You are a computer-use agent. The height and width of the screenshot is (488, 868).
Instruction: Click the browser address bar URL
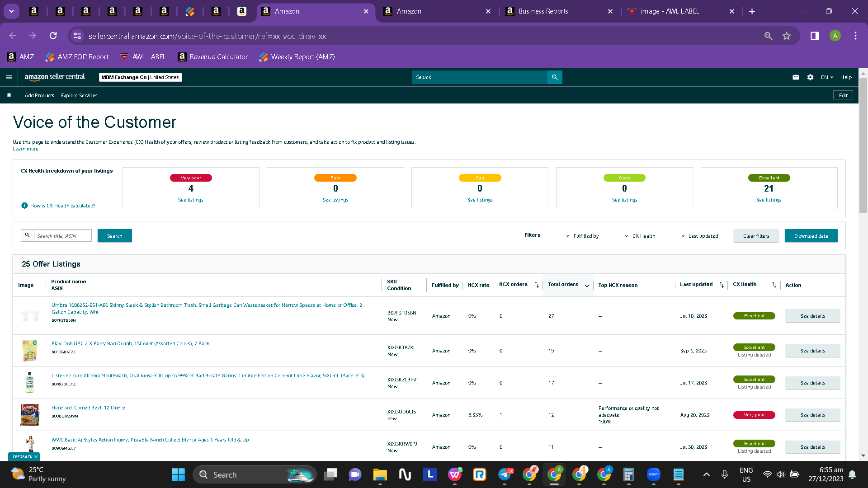207,36
